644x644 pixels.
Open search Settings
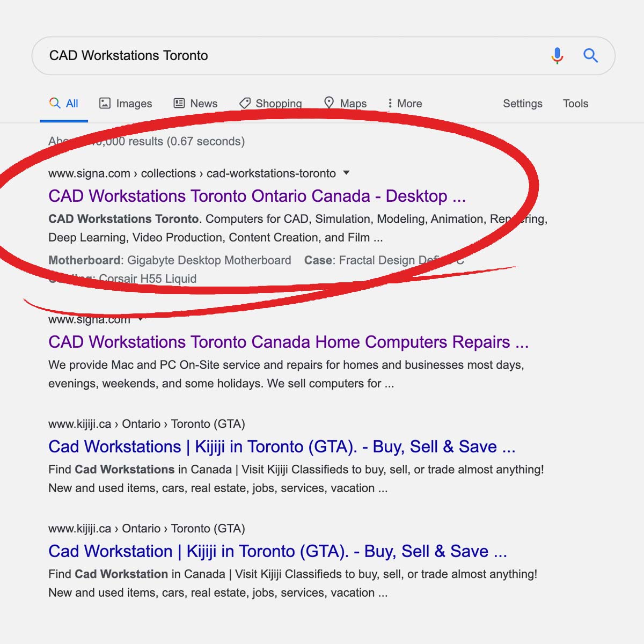click(x=523, y=104)
